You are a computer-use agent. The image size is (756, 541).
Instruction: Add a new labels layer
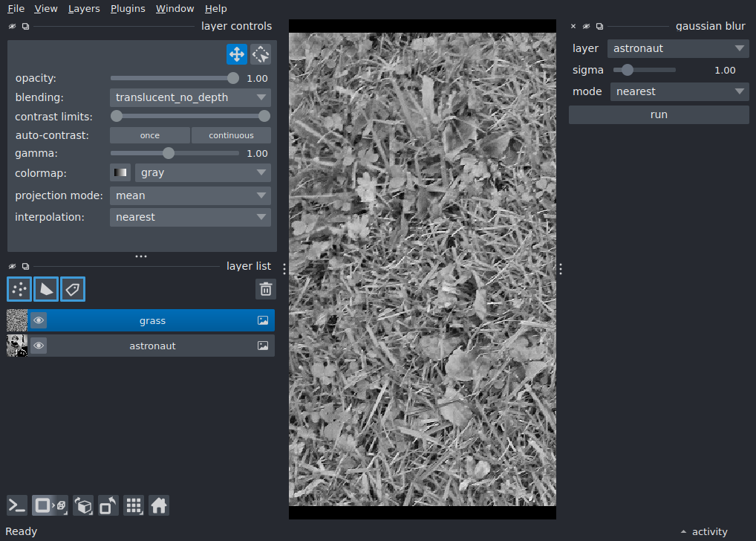(x=73, y=289)
